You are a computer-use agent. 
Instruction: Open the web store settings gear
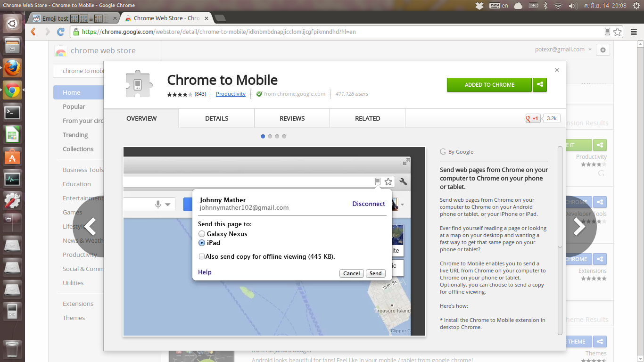click(x=603, y=49)
